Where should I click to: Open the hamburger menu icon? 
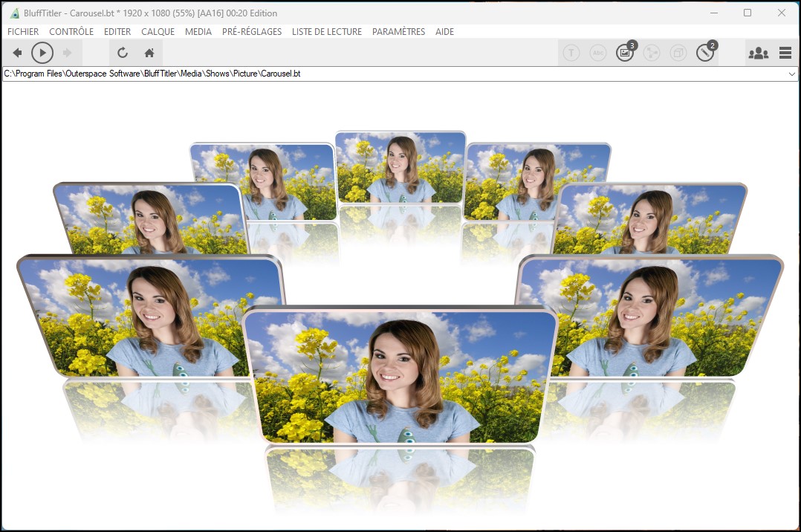point(785,53)
